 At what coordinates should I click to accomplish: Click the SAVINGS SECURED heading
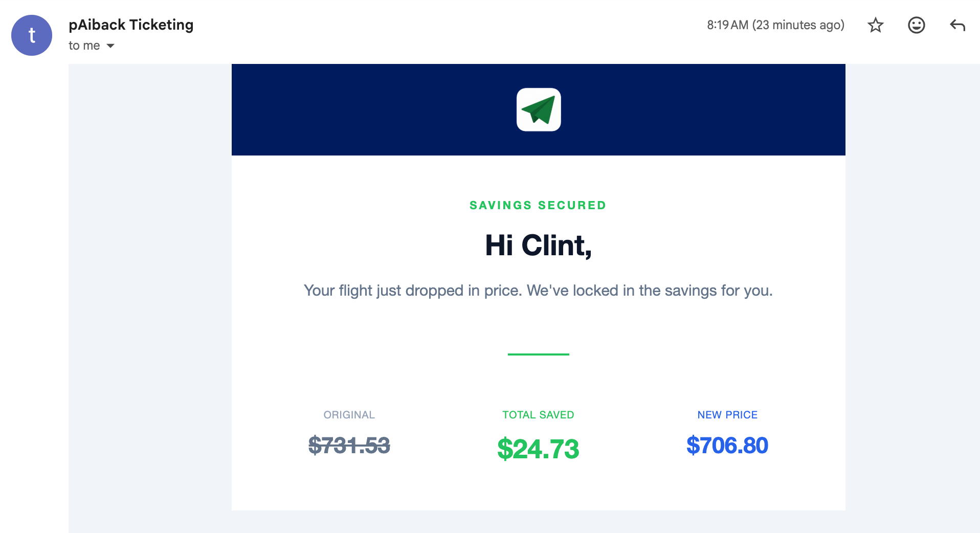(538, 205)
